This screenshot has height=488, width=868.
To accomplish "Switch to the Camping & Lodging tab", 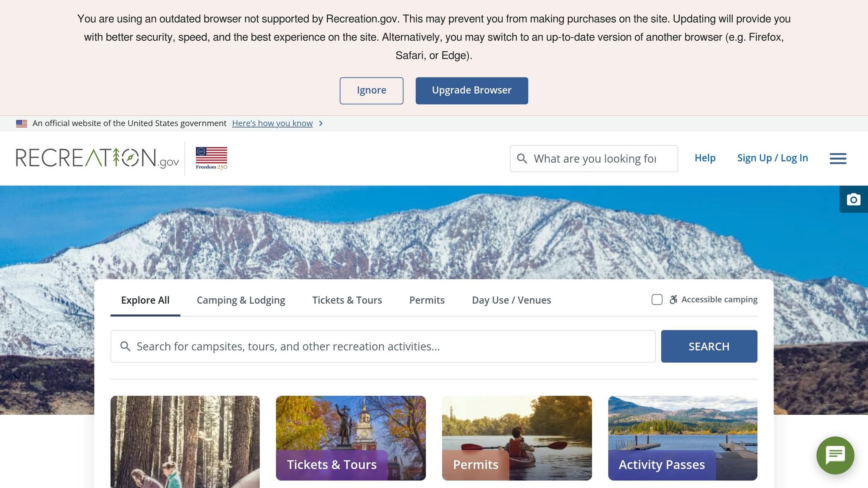I will [241, 300].
